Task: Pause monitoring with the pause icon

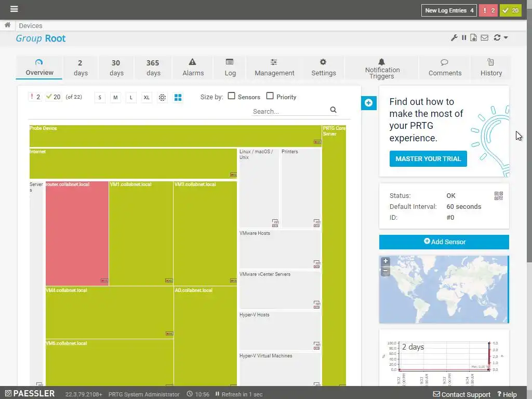Action: coord(464,37)
